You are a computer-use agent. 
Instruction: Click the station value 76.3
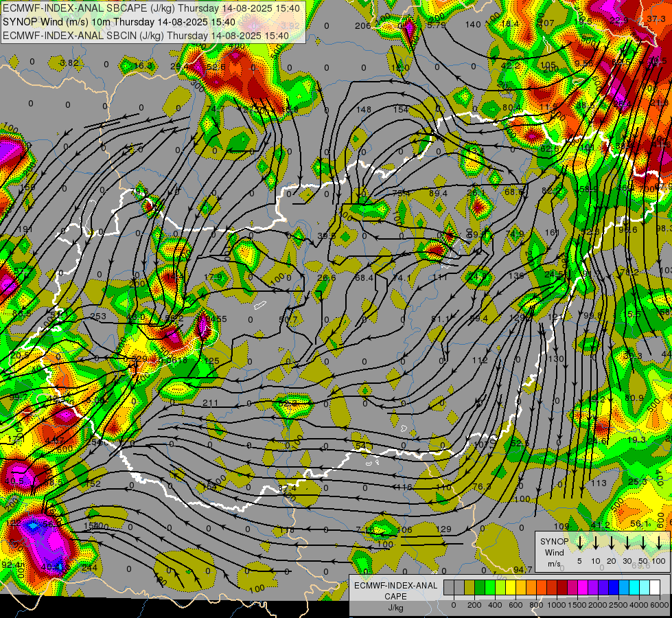[482, 486]
